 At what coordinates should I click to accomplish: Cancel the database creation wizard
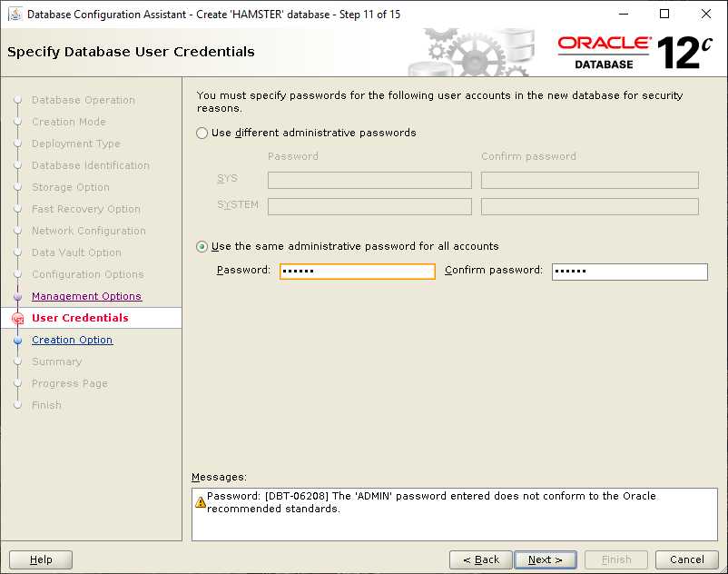click(x=686, y=559)
